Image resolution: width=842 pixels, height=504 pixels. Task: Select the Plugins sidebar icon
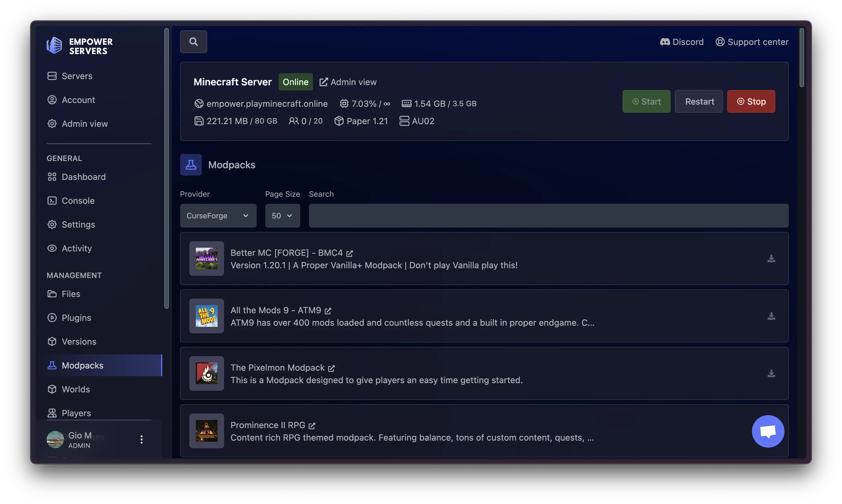point(52,318)
